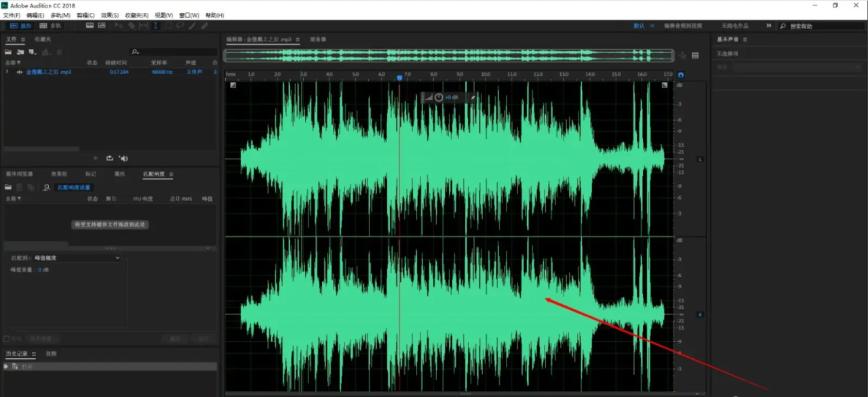The image size is (868, 397).
Task: Select the Spot Healing Brush tool
Action: click(204, 26)
